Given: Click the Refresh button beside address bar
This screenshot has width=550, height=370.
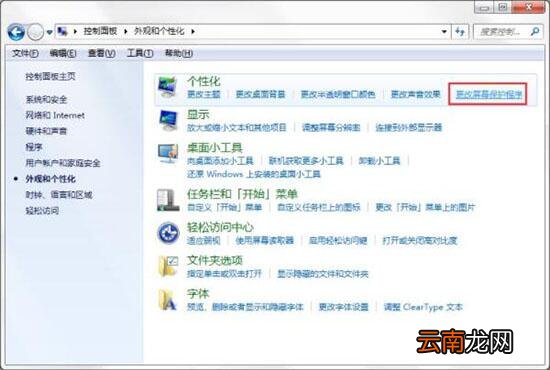Looking at the screenshot, I should pyautogui.click(x=460, y=32).
